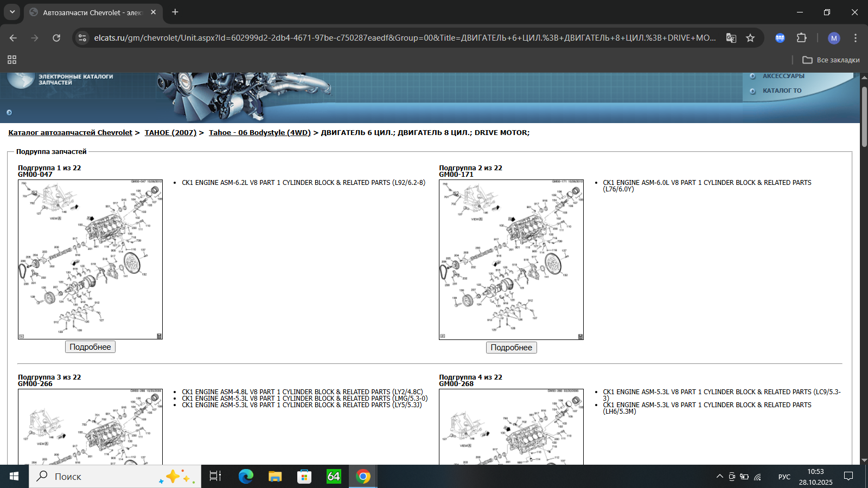Screen dimensions: 868x488
Task: Bookmark this page with the star icon
Action: (x=750, y=38)
